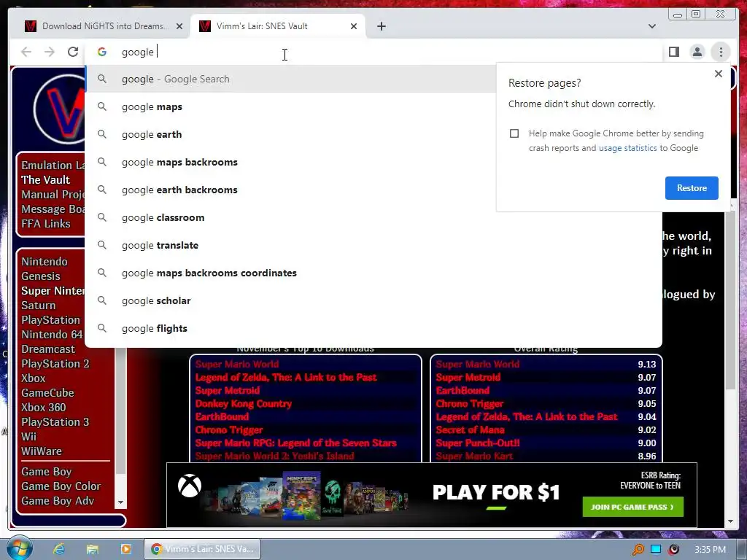This screenshot has height=560, width=747.
Task: Expand the tab search chevron
Action: 651,26
